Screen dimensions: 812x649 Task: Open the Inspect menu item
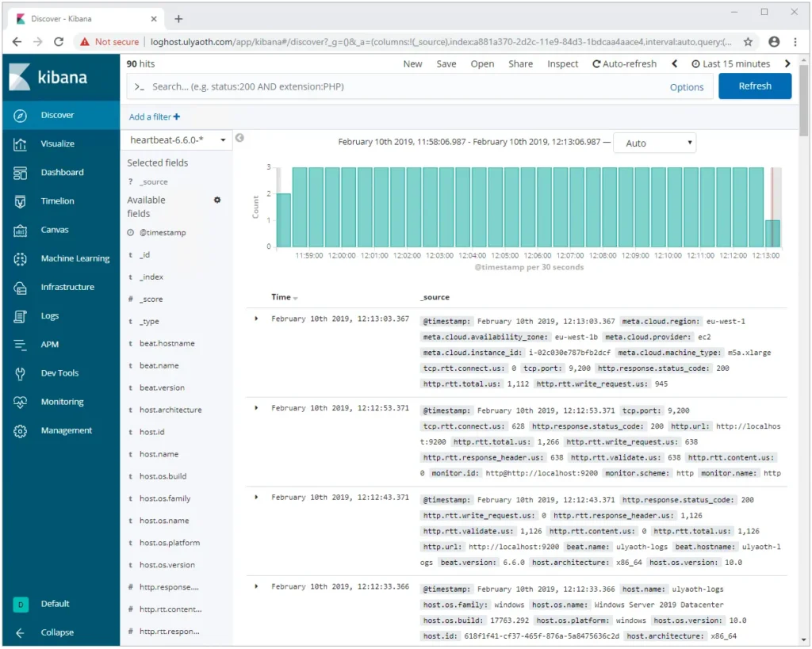point(562,64)
